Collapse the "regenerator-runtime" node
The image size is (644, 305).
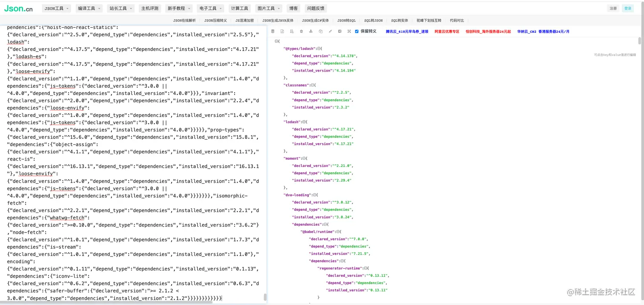(x=366, y=268)
